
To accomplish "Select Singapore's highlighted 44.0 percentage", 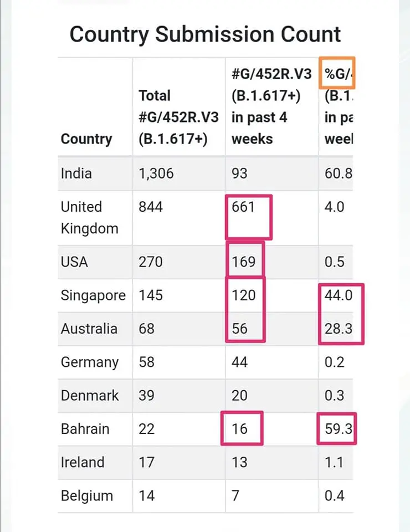I will [x=339, y=295].
